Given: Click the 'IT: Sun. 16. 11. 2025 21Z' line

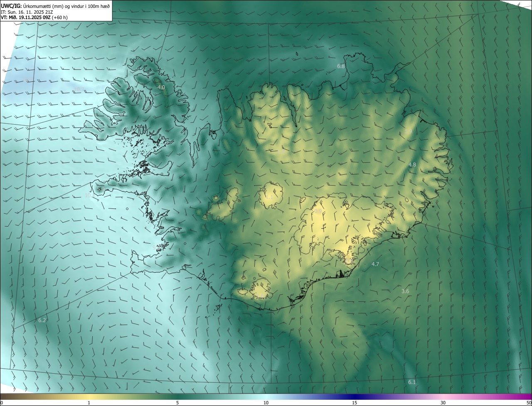Looking at the screenshot, I should (x=27, y=12).
